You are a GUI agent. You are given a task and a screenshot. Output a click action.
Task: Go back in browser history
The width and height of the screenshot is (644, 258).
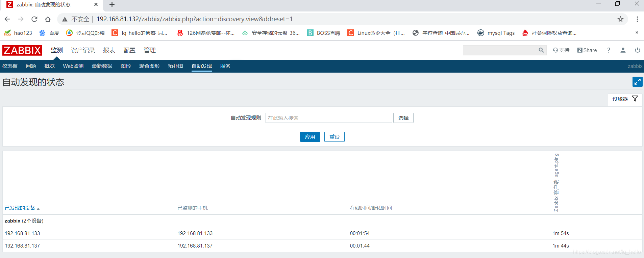coord(7,19)
